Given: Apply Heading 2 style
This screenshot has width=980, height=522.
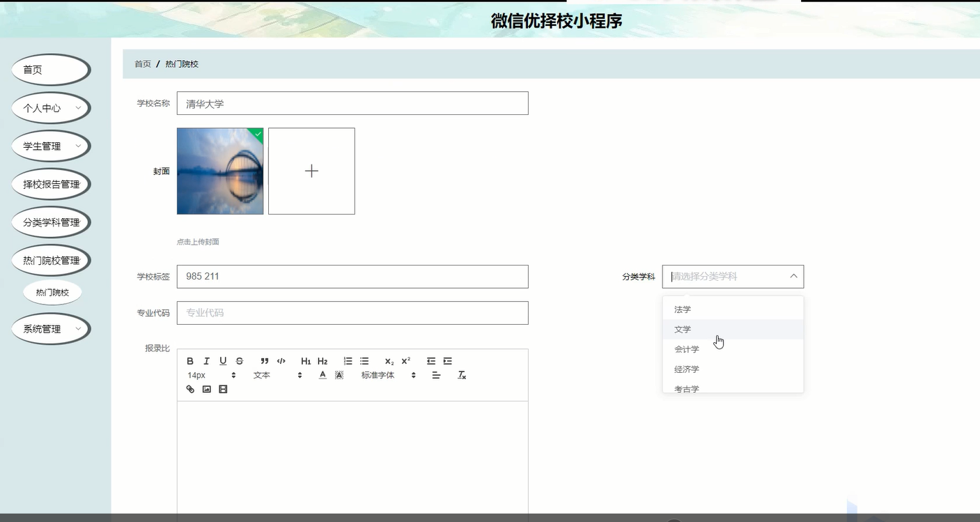Looking at the screenshot, I should click(x=322, y=361).
